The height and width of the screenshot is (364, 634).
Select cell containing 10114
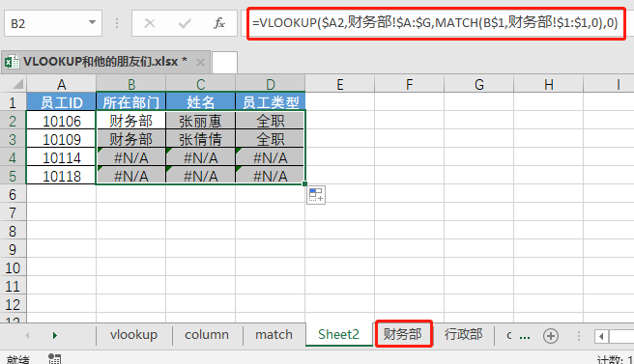click(x=62, y=157)
